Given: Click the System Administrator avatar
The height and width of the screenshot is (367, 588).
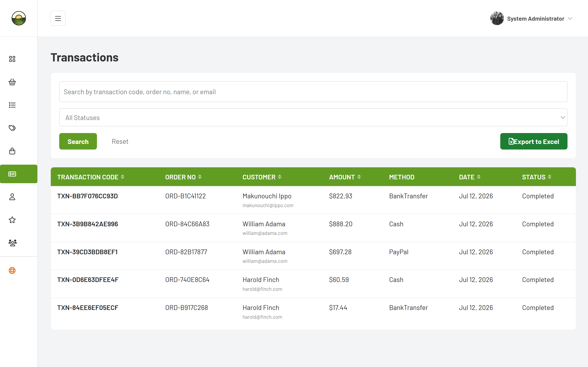Looking at the screenshot, I should (x=497, y=18).
